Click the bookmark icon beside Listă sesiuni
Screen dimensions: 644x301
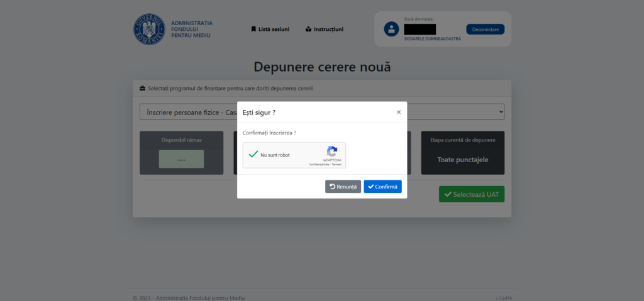click(253, 29)
